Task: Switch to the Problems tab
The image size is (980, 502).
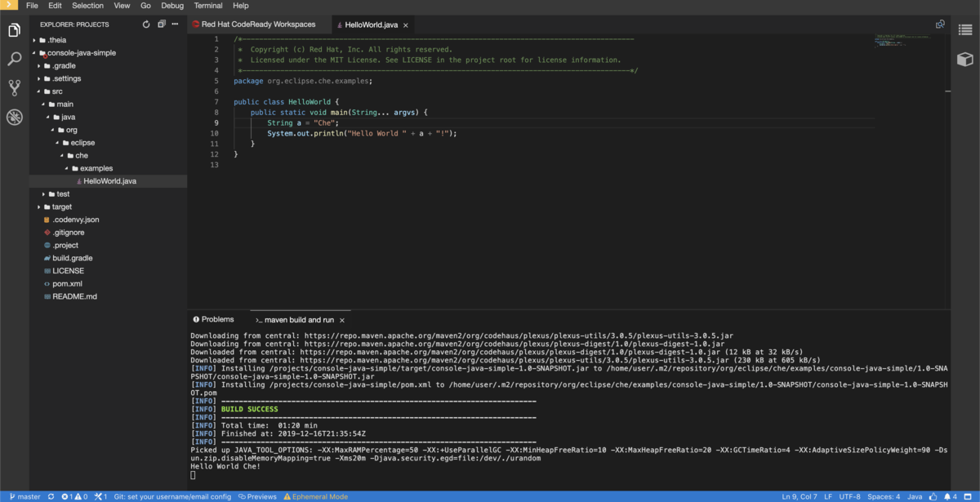Action: click(212, 319)
